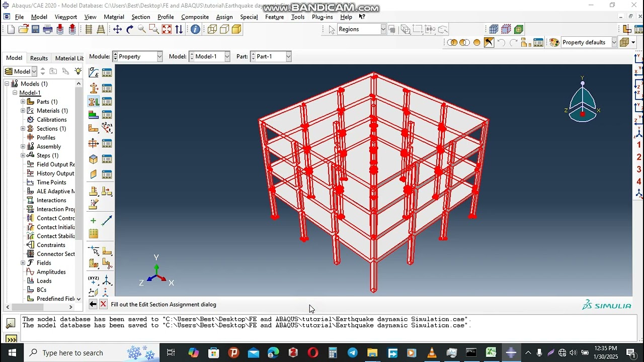Toggle the green nested cube visibility icon
Screen dimensions: 644x362
(519, 29)
